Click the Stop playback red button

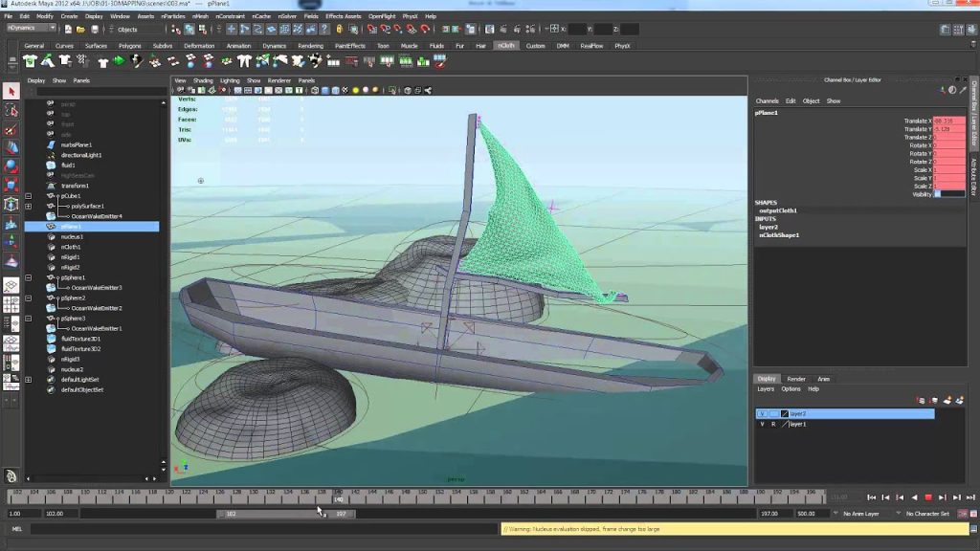928,497
